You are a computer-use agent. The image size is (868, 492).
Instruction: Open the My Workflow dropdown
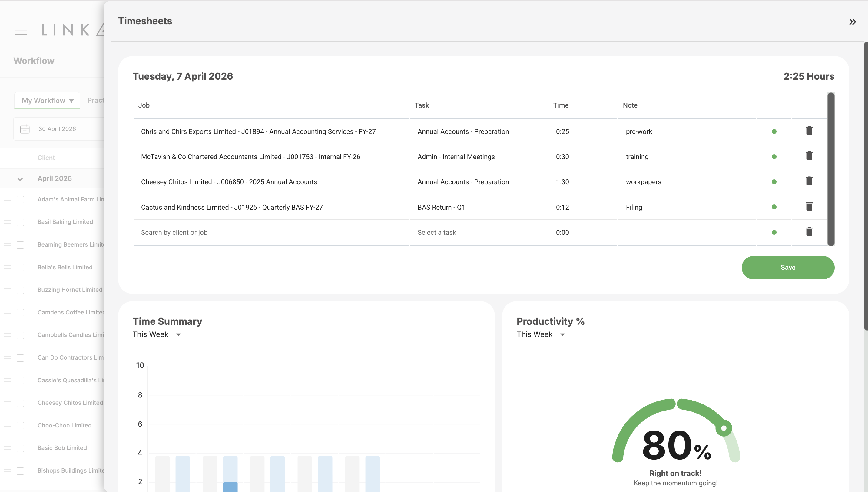tap(47, 101)
